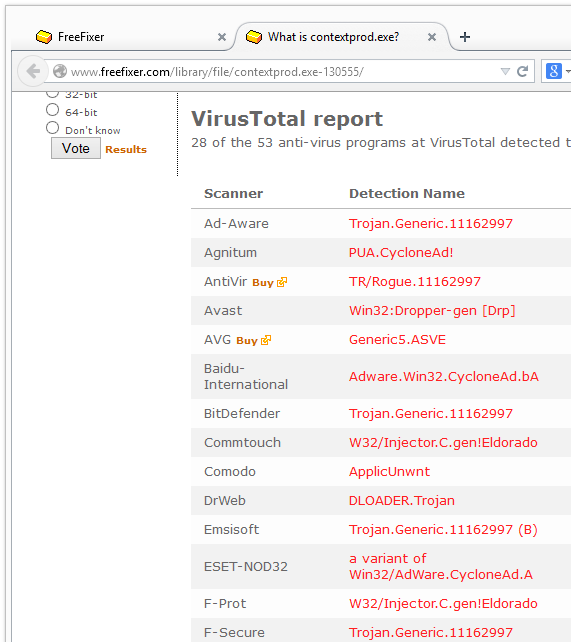Click the Scanner column header
This screenshot has height=642, width=571.
[233, 193]
